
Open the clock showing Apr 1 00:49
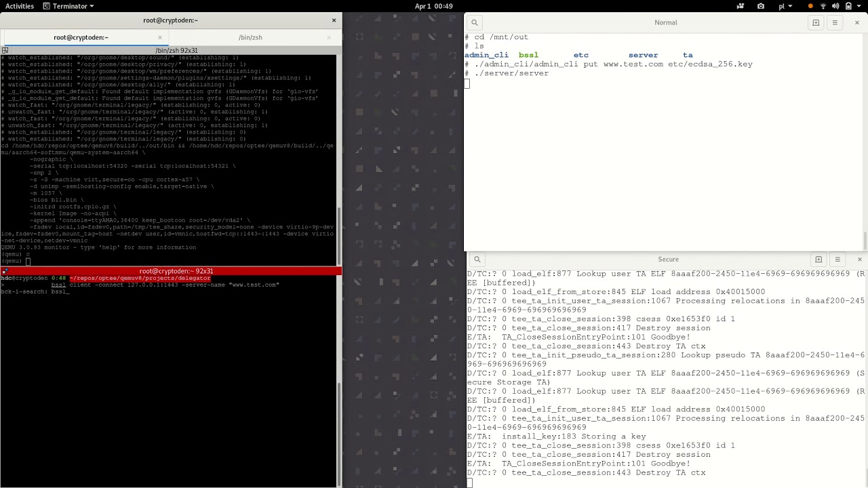click(x=433, y=6)
